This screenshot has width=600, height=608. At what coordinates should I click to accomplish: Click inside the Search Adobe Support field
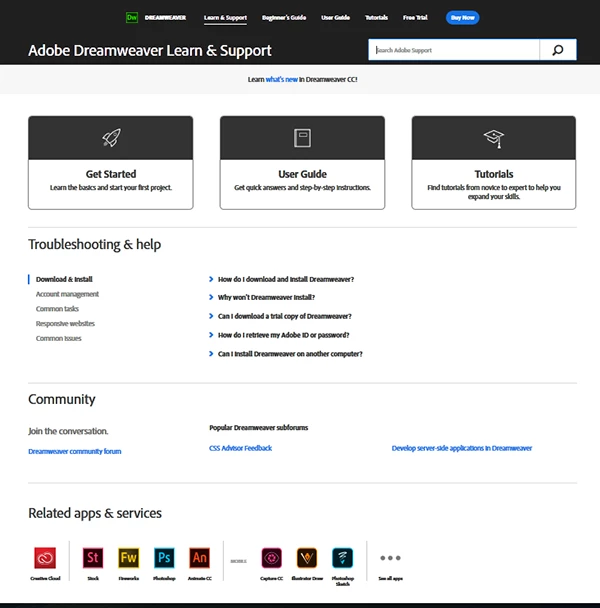(454, 50)
